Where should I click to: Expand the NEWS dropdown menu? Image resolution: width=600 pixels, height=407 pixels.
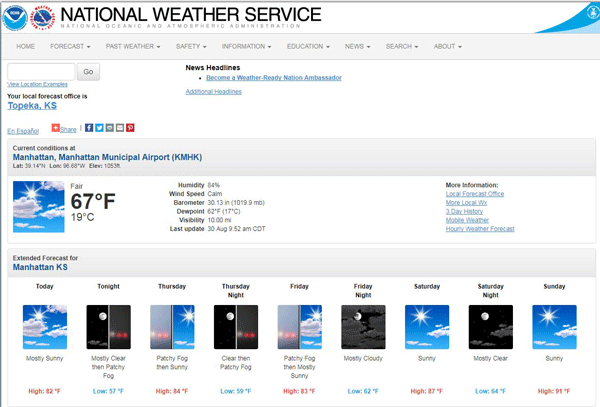tap(357, 46)
